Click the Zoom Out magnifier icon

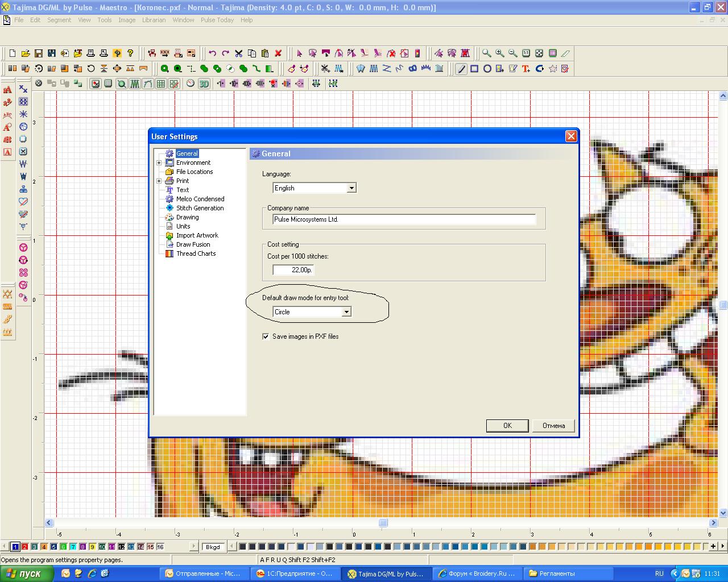click(513, 53)
